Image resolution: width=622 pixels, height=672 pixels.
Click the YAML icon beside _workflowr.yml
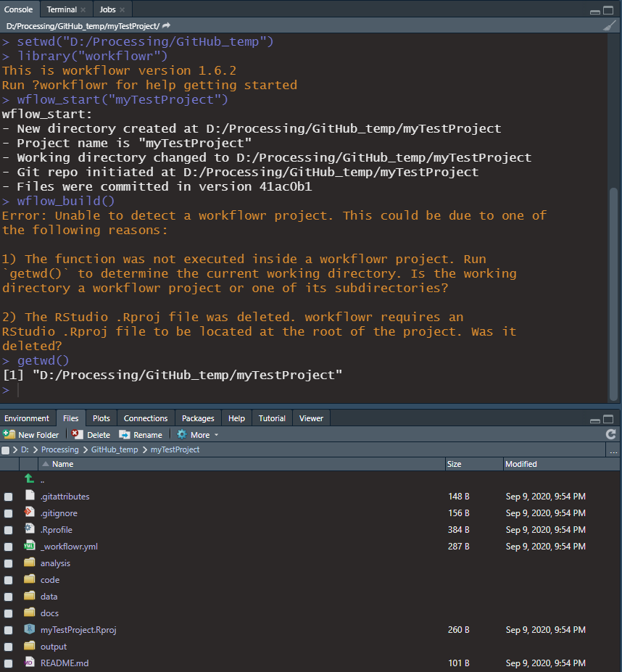[29, 546]
